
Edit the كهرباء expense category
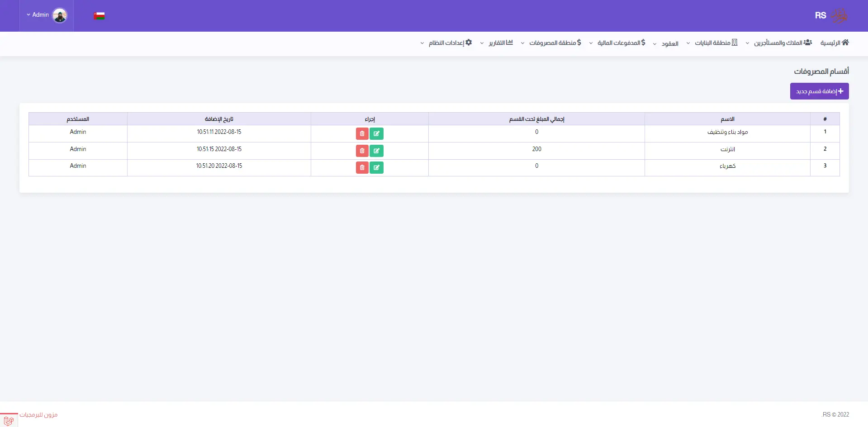tap(376, 168)
